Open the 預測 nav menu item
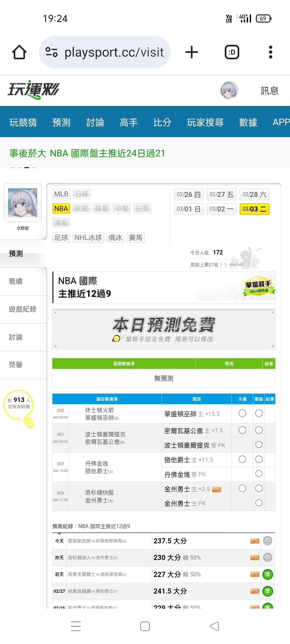Screen dimensions: 290x644 point(61,122)
